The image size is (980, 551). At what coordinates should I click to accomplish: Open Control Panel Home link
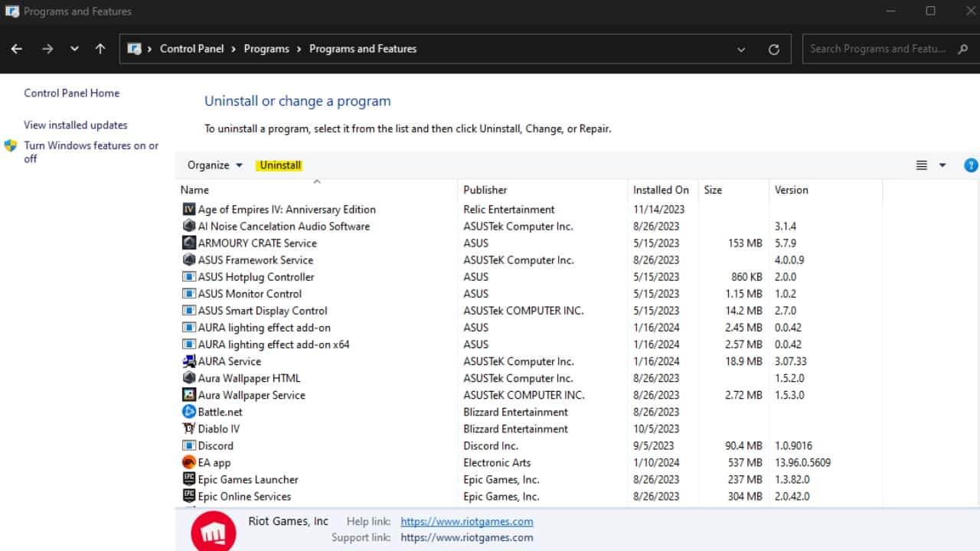click(71, 93)
